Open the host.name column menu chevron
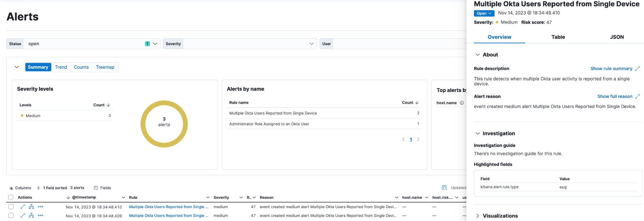Screen dimensions: 644x221 click(427, 198)
